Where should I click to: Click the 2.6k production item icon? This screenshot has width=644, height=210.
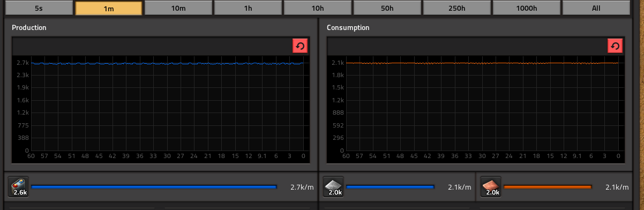pos(18,186)
